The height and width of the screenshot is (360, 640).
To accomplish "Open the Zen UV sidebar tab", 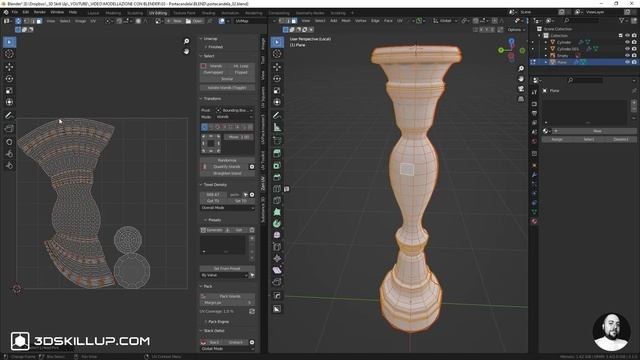I will point(263,184).
